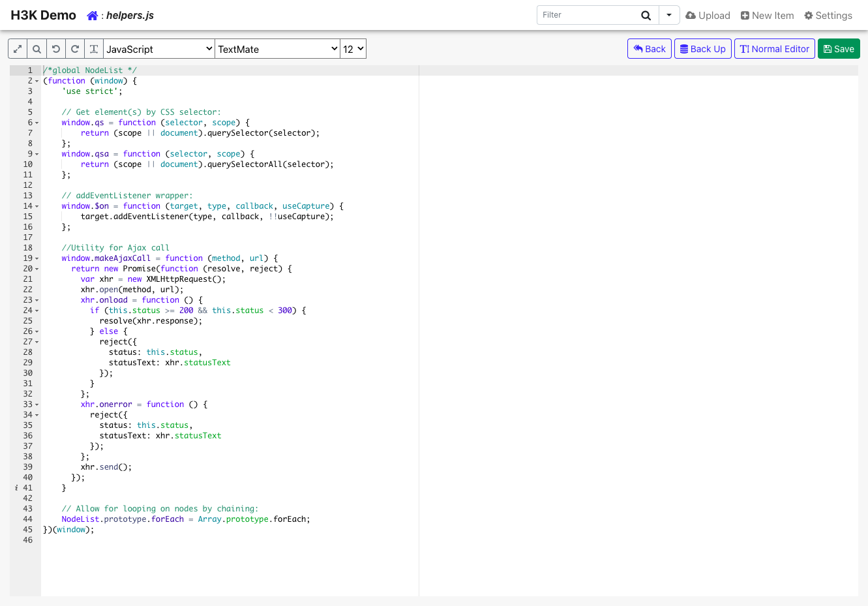The image size is (868, 606).
Task: Collapse the fold arrow on line 24
Action: (x=37, y=311)
